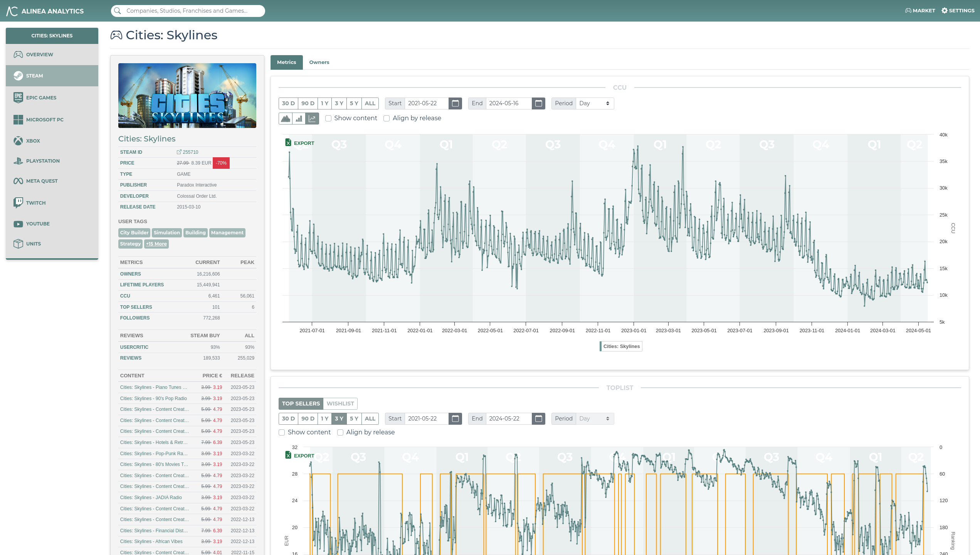Set CCU range to 30 D
The width and height of the screenshot is (980, 555).
[288, 103]
